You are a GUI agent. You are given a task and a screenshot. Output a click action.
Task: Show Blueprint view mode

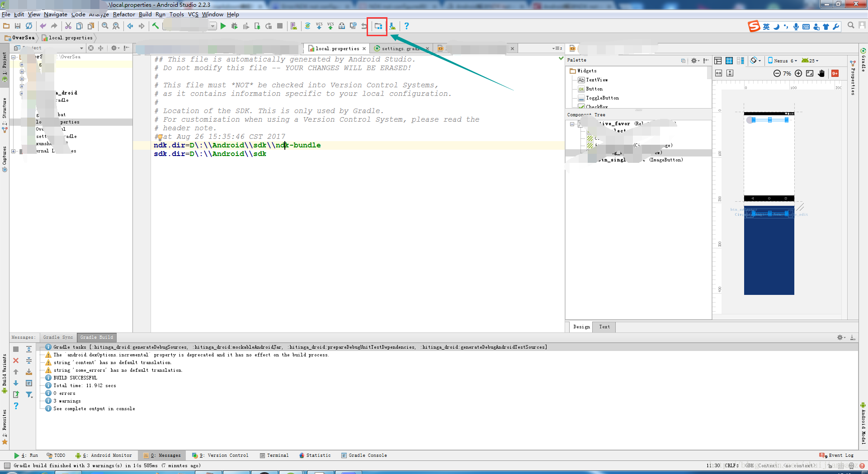pos(729,61)
